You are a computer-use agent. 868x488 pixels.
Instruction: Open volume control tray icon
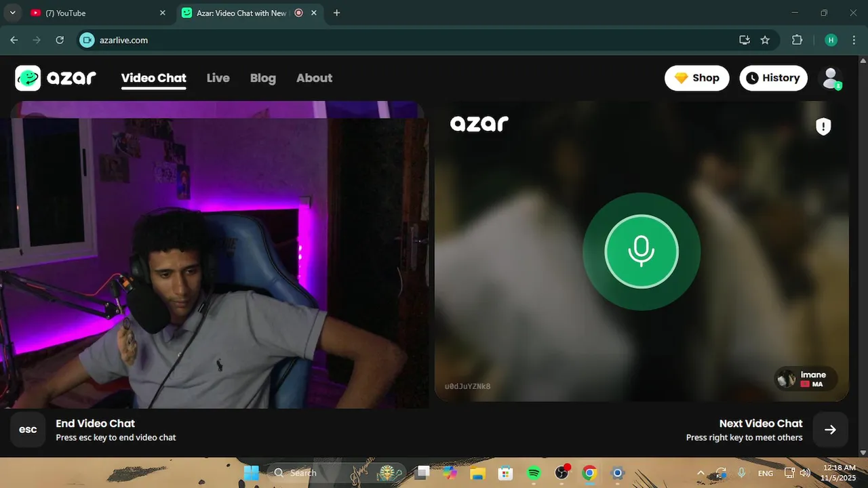click(805, 473)
